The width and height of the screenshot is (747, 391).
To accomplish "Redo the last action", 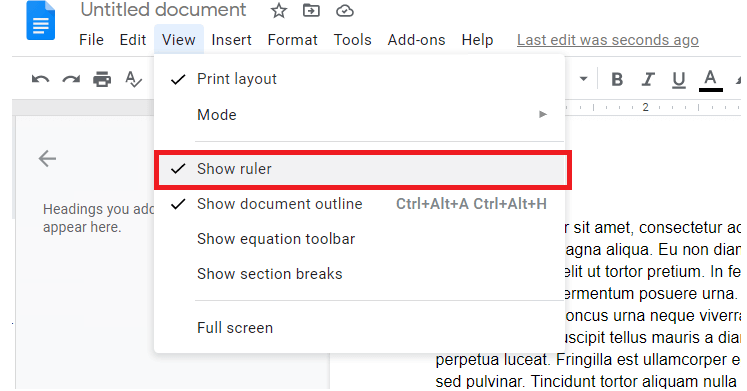I will tap(71, 79).
